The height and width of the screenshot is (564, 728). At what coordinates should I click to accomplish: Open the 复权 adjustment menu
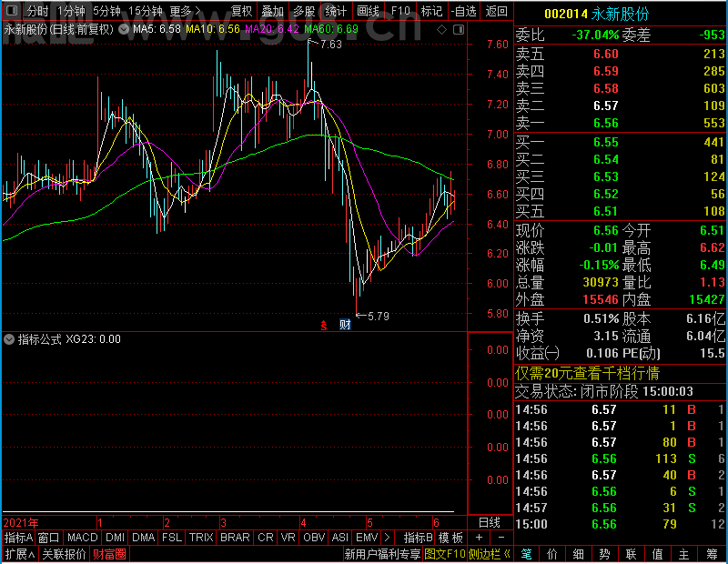(242, 11)
